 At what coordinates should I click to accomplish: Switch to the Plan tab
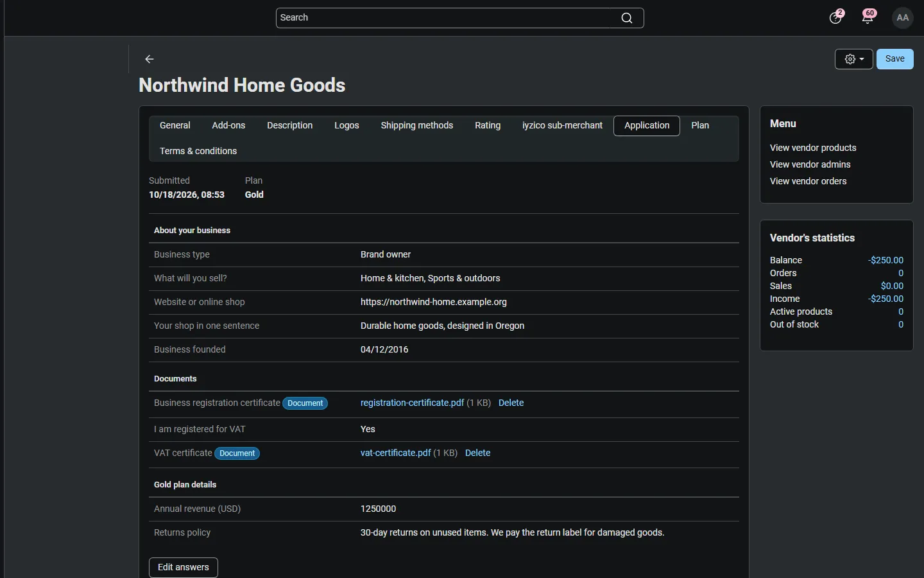click(700, 126)
